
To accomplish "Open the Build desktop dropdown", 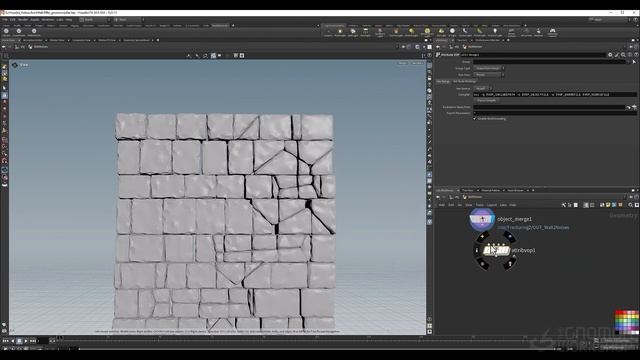I will coord(95,19).
